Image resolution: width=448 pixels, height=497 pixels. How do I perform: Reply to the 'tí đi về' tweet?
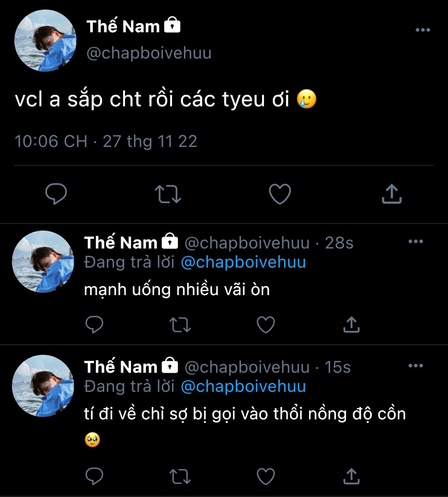pos(94,476)
